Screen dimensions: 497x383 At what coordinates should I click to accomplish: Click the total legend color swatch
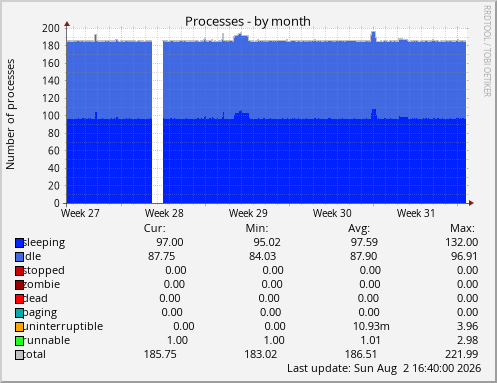point(19,355)
